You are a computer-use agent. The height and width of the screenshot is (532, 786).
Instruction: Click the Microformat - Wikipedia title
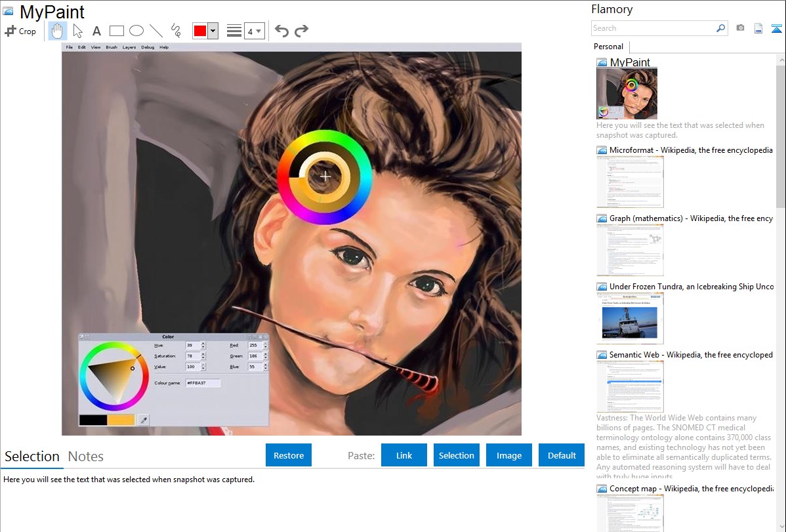[691, 150]
